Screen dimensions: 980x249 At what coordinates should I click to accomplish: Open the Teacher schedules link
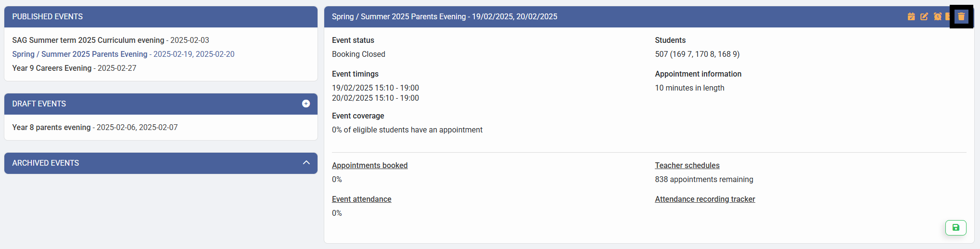[x=687, y=166]
